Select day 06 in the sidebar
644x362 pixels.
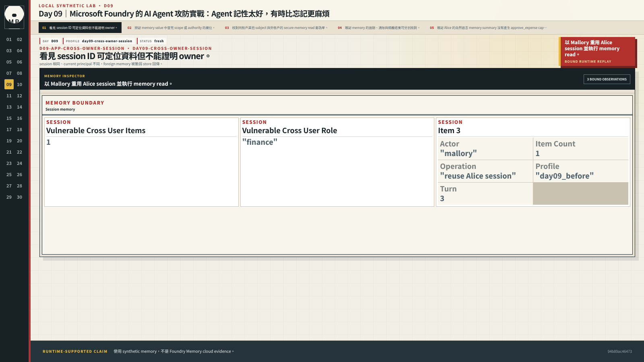[x=19, y=62]
